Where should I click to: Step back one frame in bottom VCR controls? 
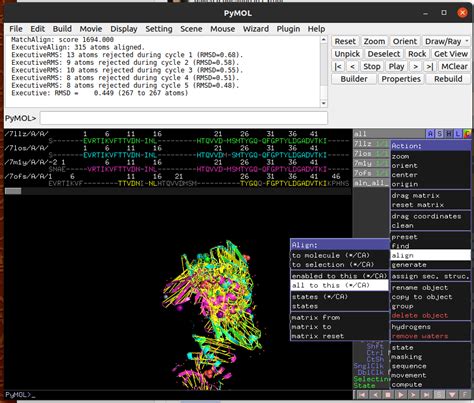tap(375, 395)
